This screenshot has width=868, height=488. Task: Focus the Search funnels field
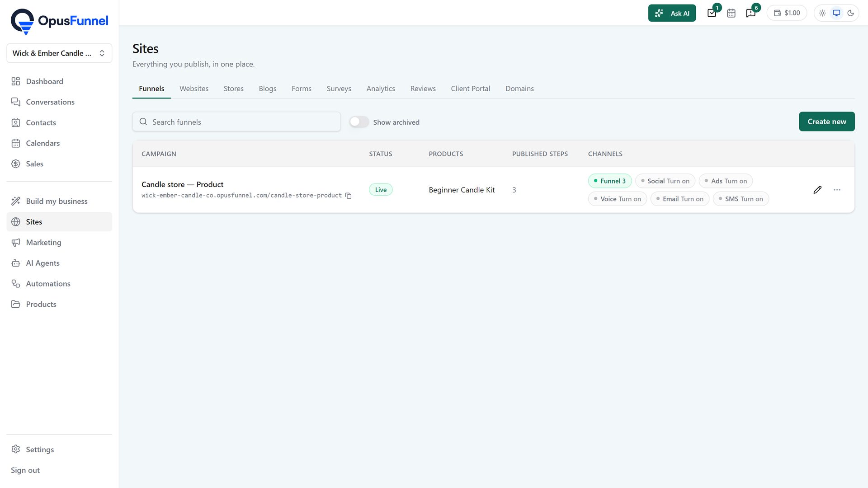pos(236,122)
